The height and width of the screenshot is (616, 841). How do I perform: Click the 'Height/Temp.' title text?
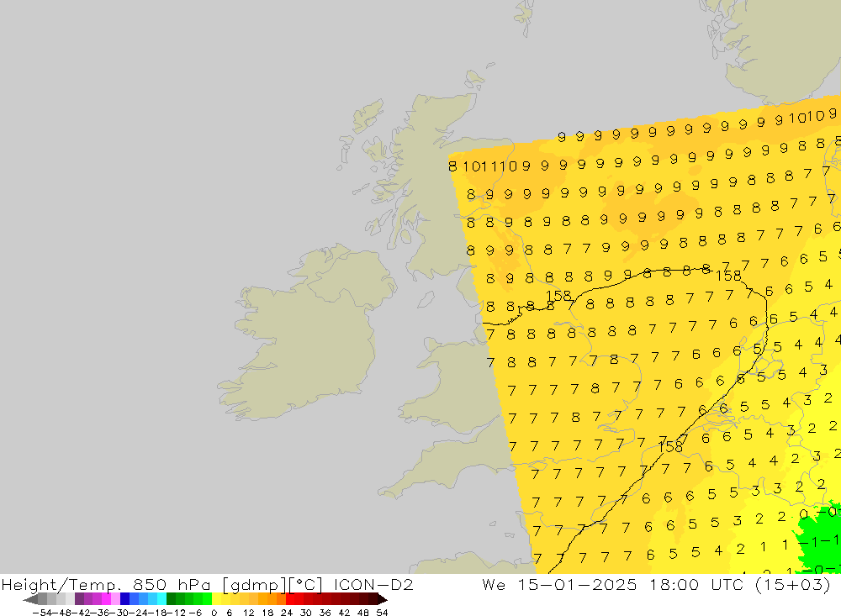point(63,584)
